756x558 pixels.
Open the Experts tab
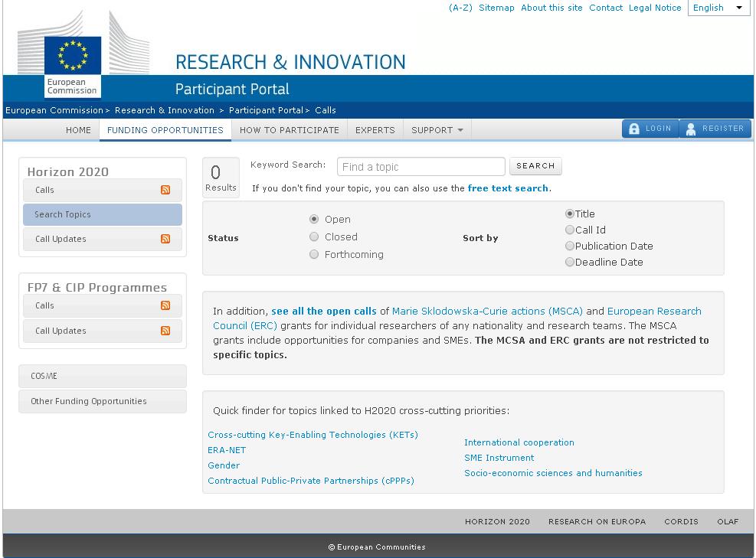(375, 130)
